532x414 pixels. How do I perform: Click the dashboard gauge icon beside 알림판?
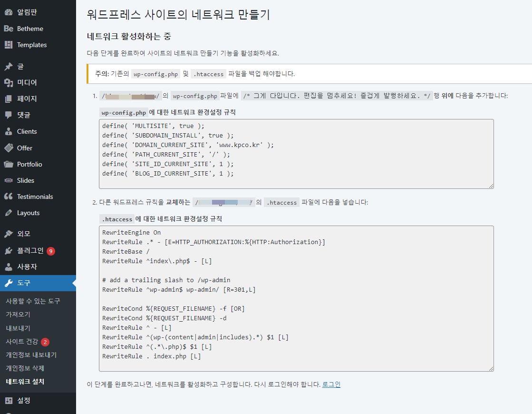pyautogui.click(x=9, y=12)
